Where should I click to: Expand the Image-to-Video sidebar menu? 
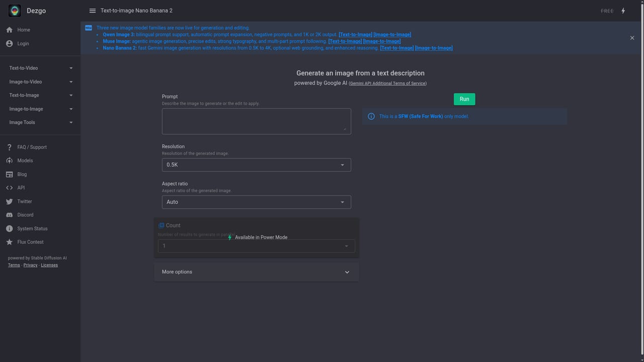(40, 82)
